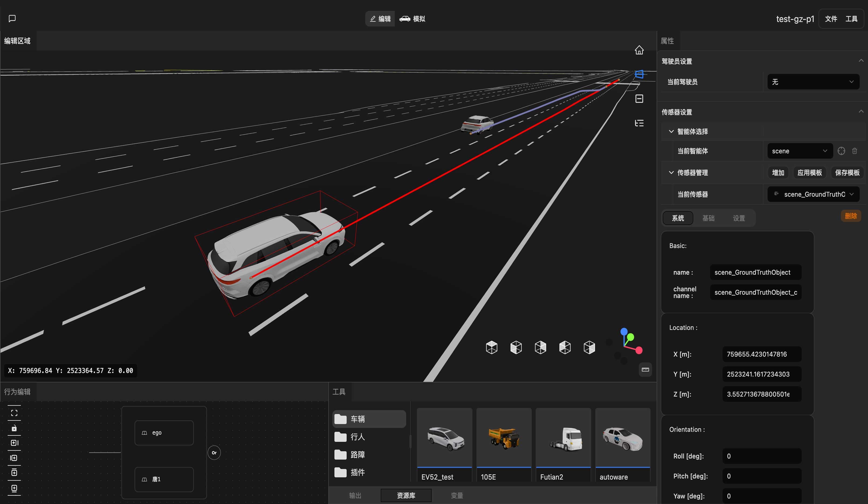This screenshot has height=504, width=868.
Task: Click the chat bubble icon
Action: coord(12,19)
